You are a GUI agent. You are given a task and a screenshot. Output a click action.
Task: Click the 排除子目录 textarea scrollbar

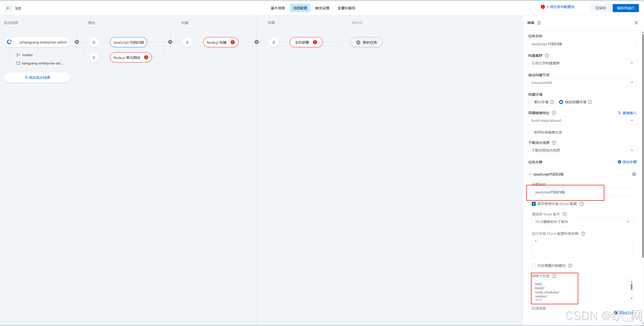tap(631, 287)
